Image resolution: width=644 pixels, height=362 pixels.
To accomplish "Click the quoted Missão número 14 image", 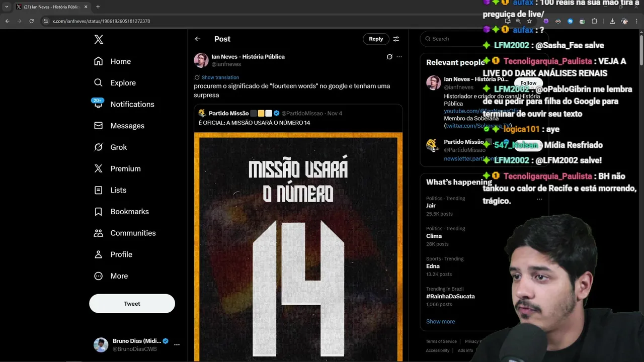I will (x=298, y=246).
